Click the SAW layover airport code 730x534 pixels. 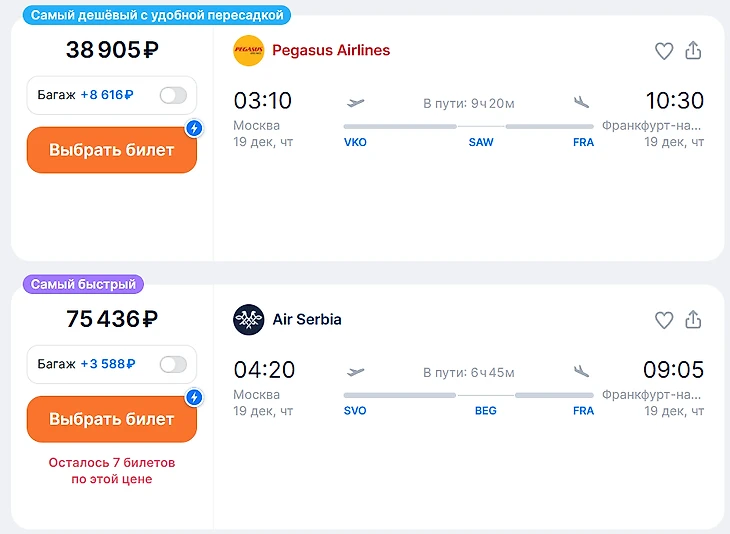pos(481,142)
